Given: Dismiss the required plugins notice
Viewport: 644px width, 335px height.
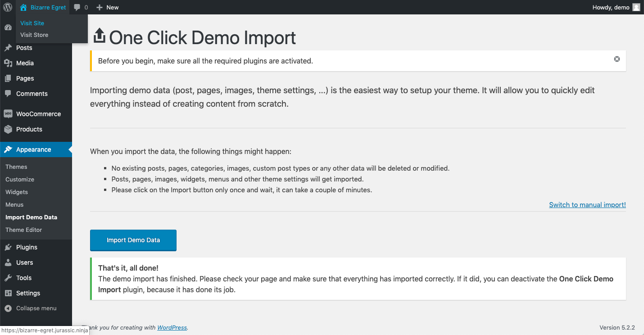Looking at the screenshot, I should [617, 59].
